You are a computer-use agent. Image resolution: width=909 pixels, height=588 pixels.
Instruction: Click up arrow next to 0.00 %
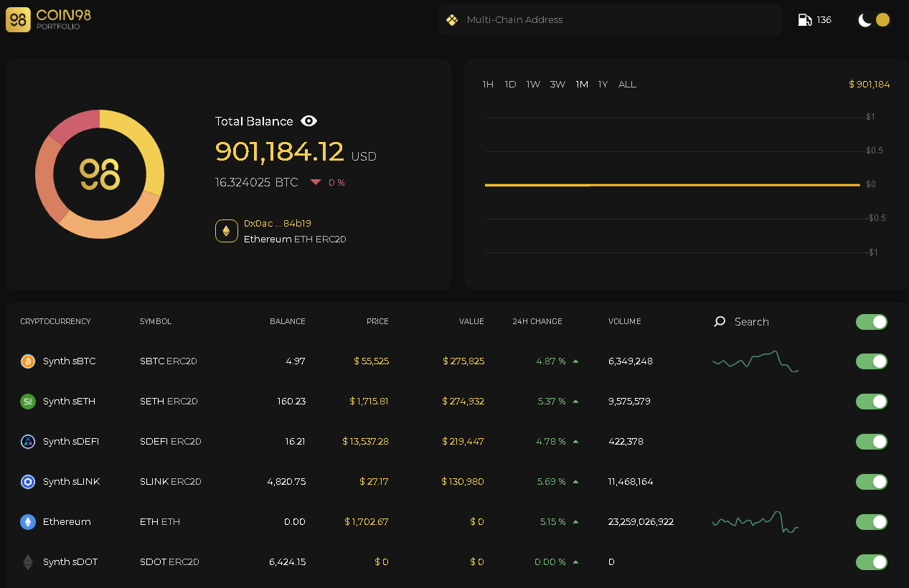click(x=575, y=562)
